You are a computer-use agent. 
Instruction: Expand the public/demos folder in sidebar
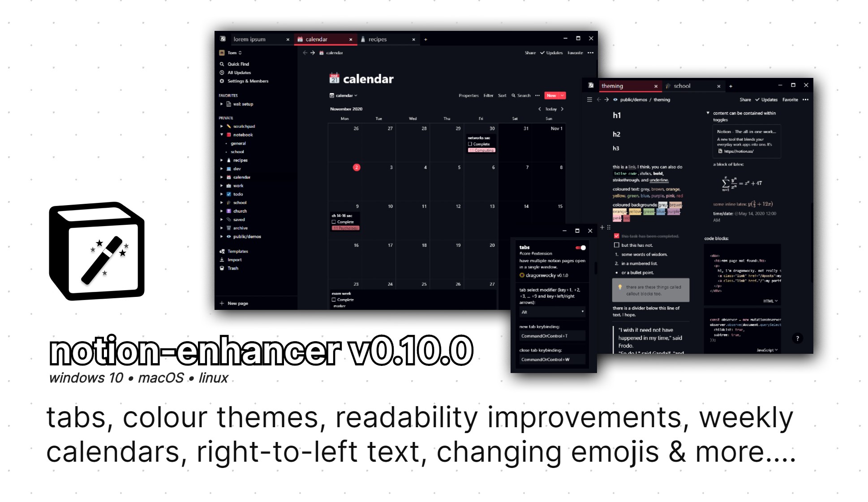(x=222, y=236)
